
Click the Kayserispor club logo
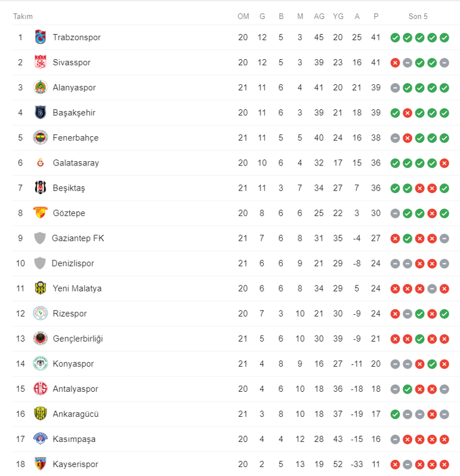coord(40,464)
